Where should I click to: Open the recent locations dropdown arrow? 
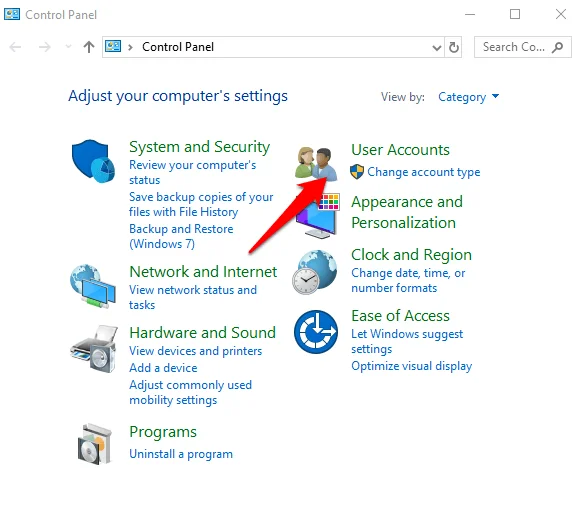[x=68, y=47]
